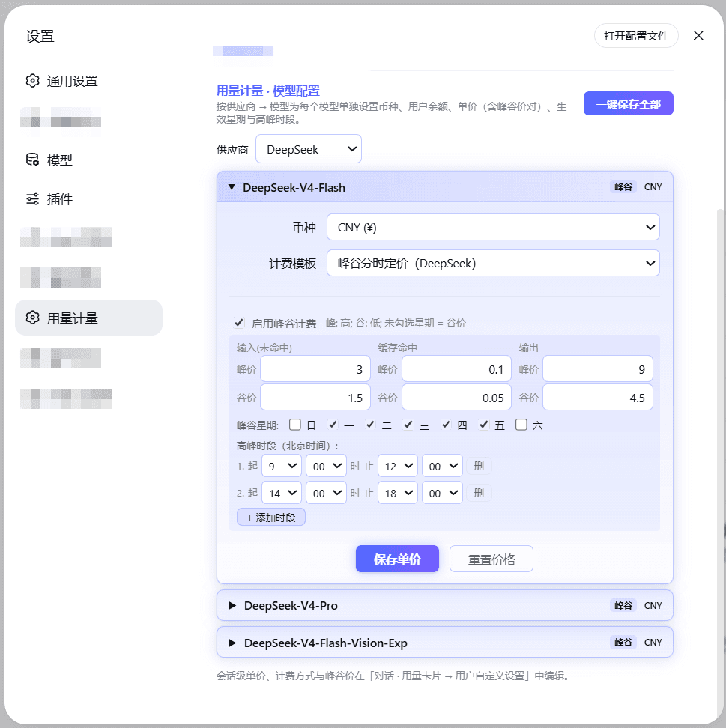Edit 输入(未命中) 谷价 field with value 1.5
The height and width of the screenshot is (728, 726).
[x=315, y=398]
